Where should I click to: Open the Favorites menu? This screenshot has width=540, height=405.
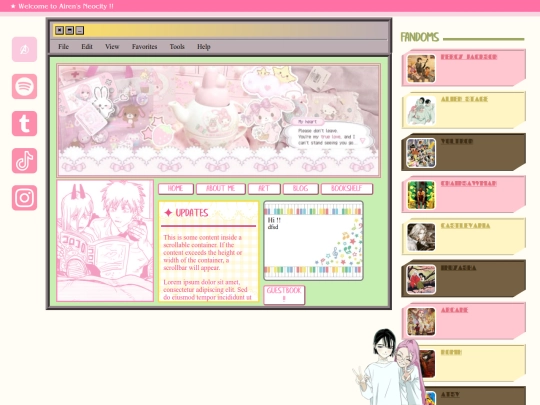point(144,46)
